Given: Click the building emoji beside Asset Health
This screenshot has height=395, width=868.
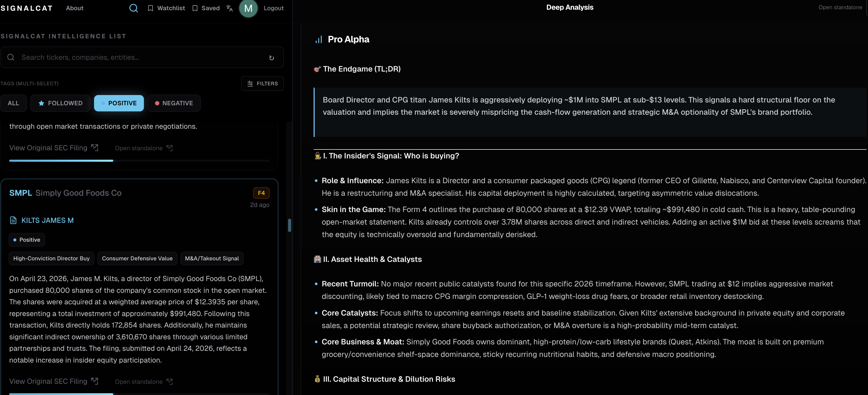Looking at the screenshot, I should pyautogui.click(x=317, y=259).
